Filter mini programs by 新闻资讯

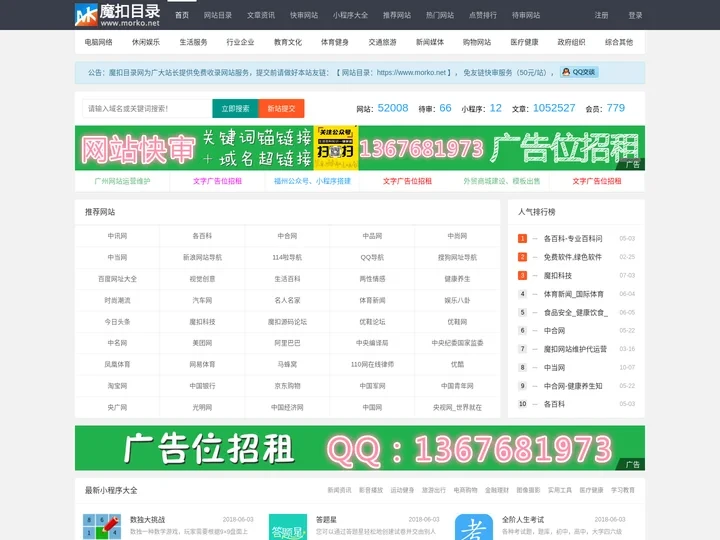click(x=339, y=490)
